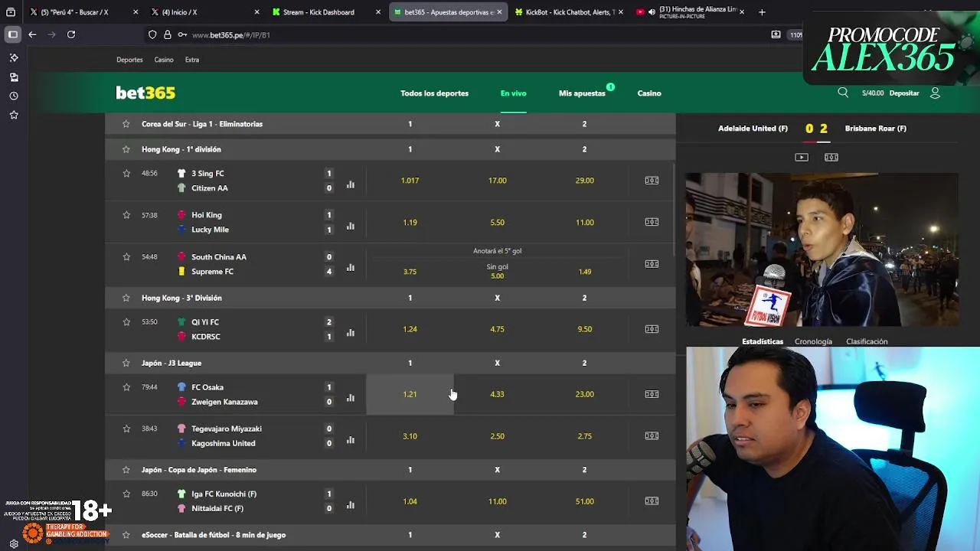Viewport: 980px width, 551px height.
Task: Favorite the Tegevajaro Miyazaki match star
Action: 126,429
